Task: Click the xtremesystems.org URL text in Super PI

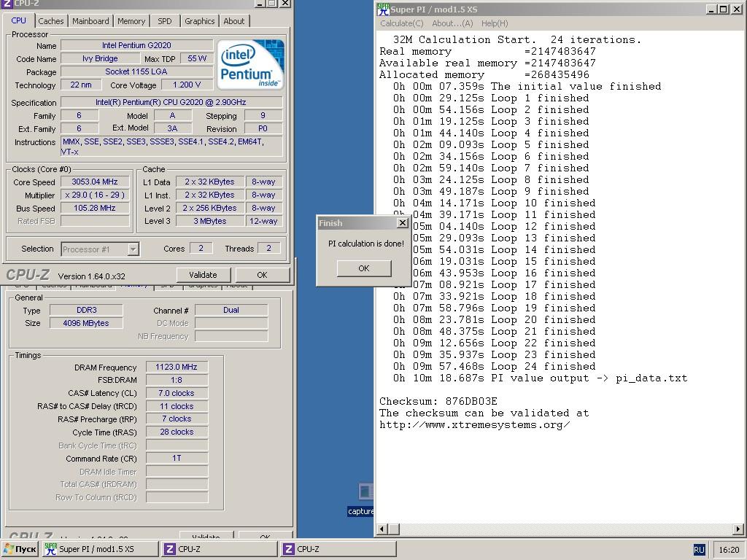Action: point(474,425)
